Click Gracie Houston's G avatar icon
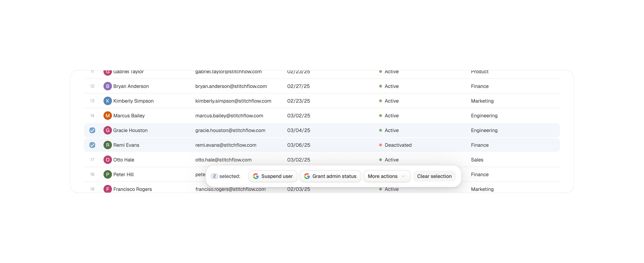 point(107,130)
